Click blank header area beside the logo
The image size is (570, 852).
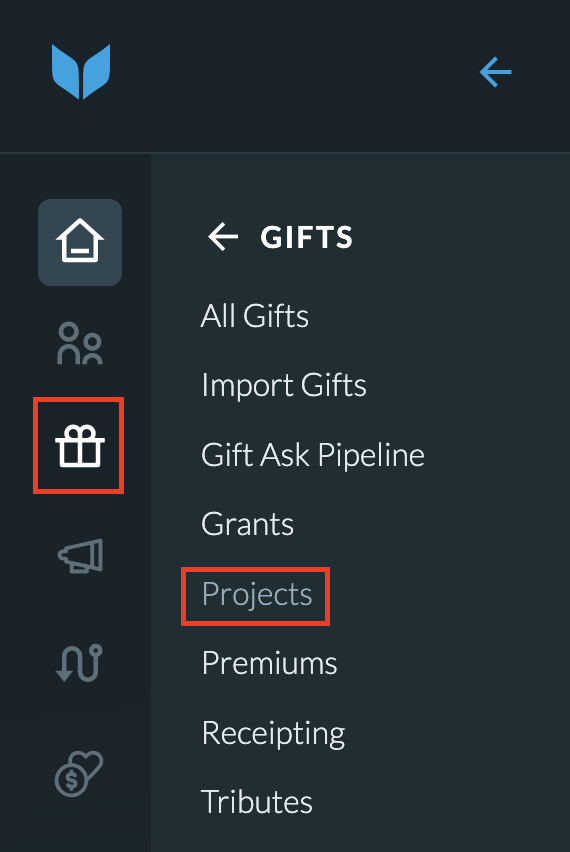click(x=293, y=73)
